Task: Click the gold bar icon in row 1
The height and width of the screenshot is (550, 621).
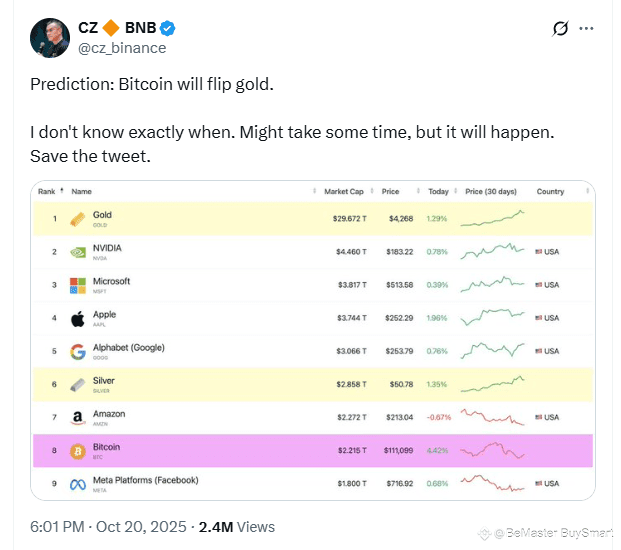Action: click(x=77, y=219)
